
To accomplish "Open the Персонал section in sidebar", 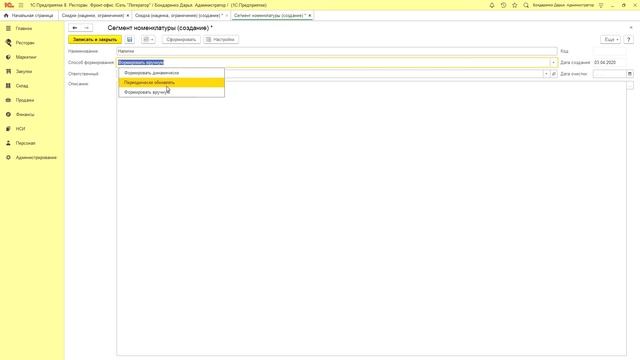I will 25,143.
